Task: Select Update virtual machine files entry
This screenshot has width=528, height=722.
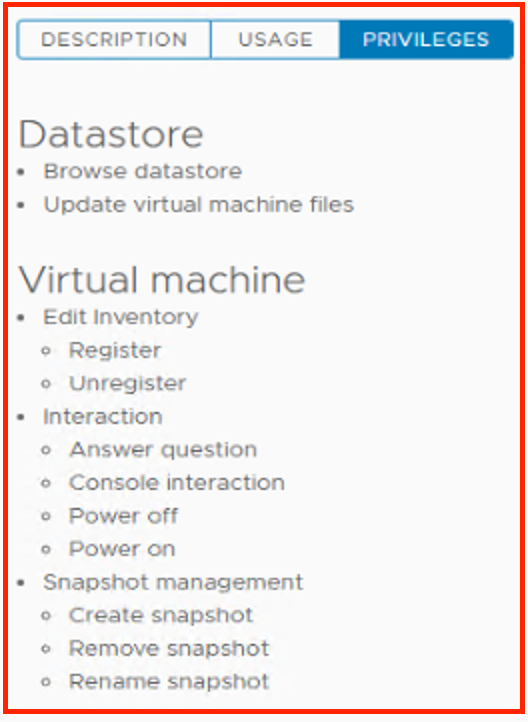Action: click(x=198, y=204)
